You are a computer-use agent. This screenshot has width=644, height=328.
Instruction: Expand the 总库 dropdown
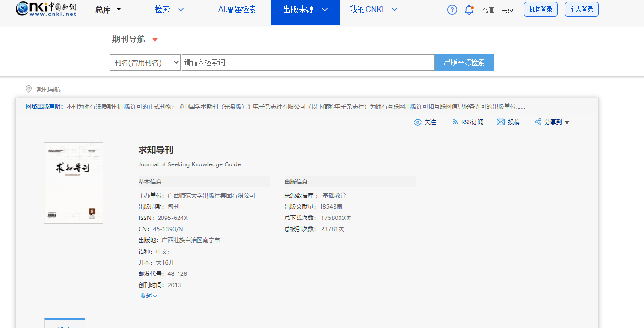pos(119,10)
